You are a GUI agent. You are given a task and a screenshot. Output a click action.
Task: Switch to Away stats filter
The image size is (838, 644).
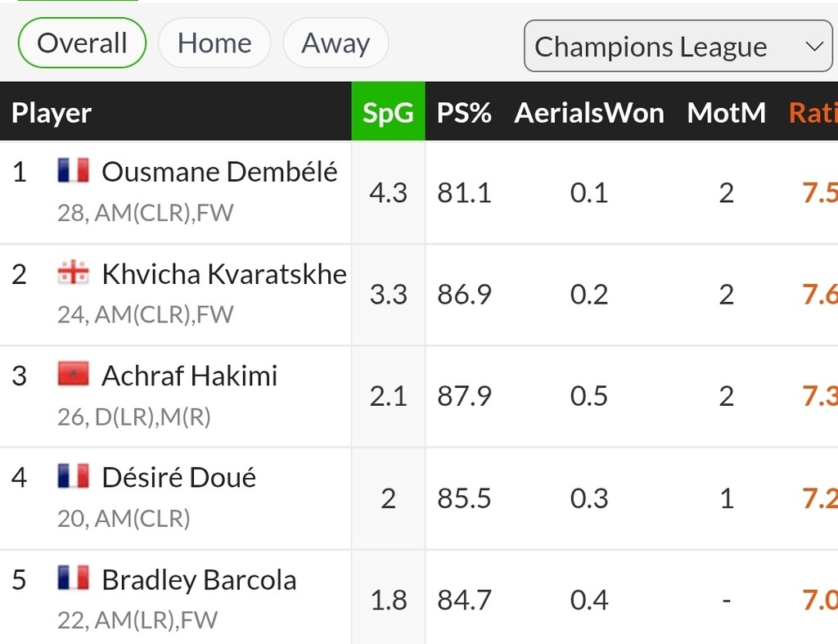(x=336, y=43)
